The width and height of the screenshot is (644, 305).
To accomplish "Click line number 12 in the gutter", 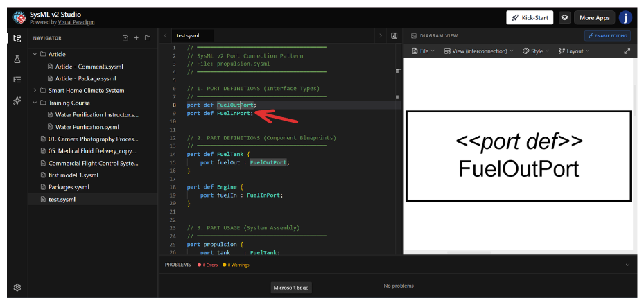I will [x=173, y=138].
